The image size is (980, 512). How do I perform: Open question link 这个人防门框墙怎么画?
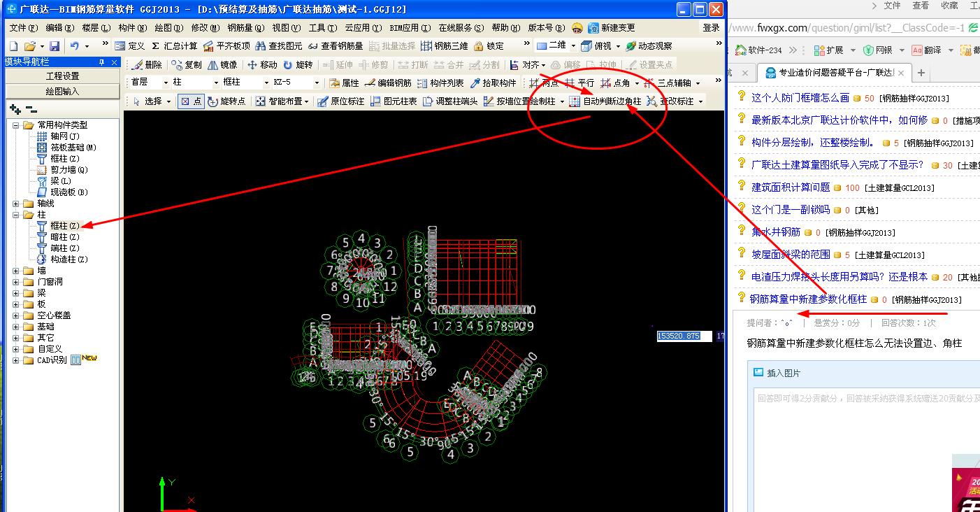pyautogui.click(x=800, y=98)
